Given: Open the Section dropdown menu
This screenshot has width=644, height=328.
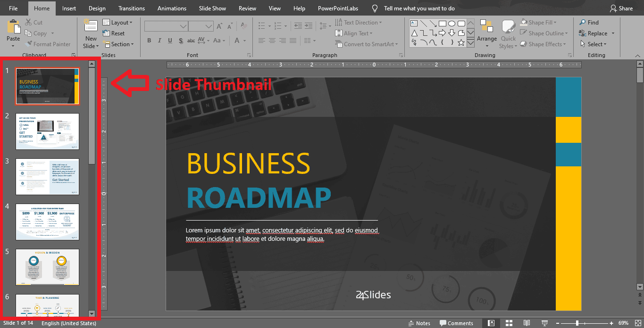Looking at the screenshot, I should pos(122,44).
